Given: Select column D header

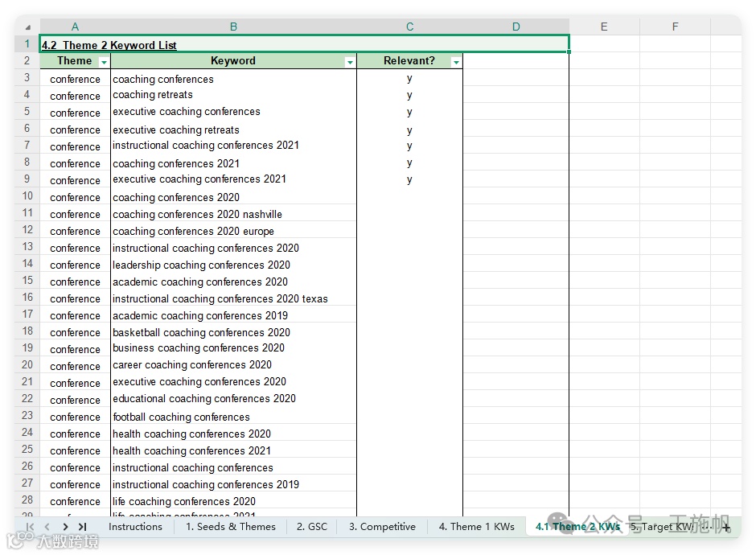Looking at the screenshot, I should click(x=516, y=27).
